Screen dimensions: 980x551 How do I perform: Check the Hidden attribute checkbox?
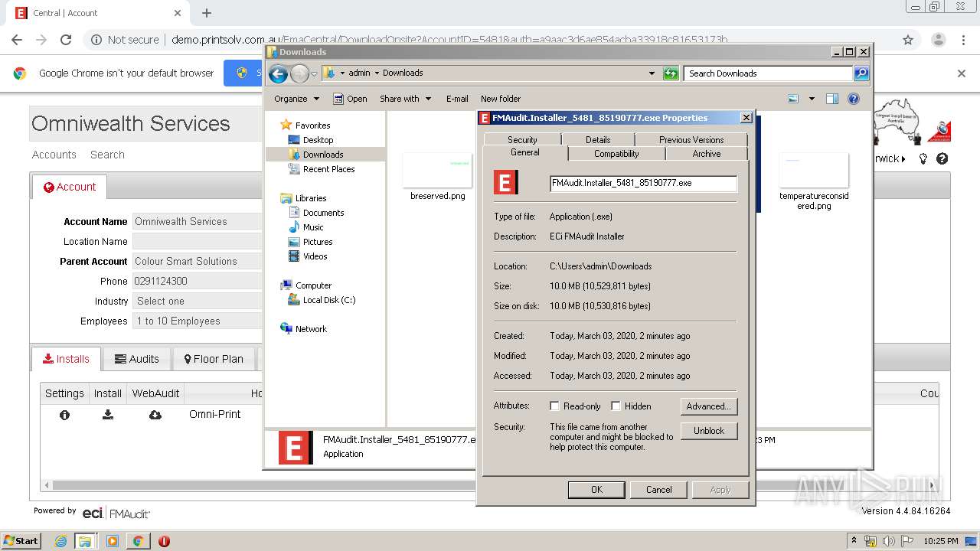coord(616,406)
